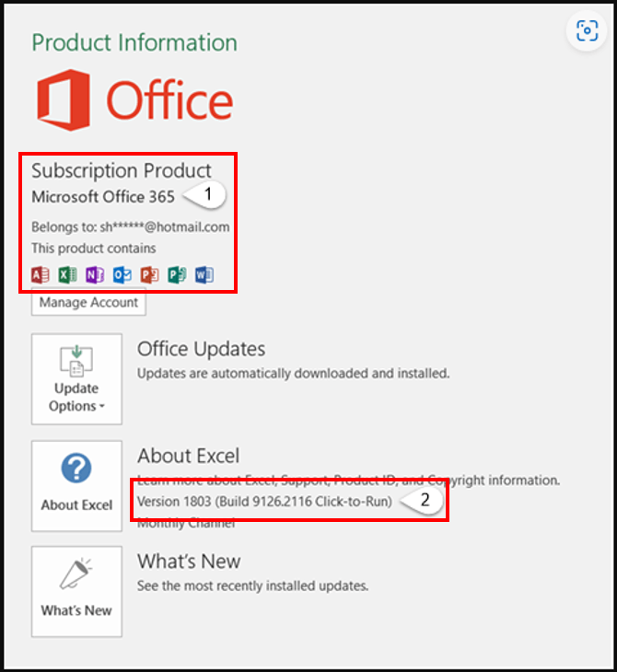Open the What's New button

(76, 591)
